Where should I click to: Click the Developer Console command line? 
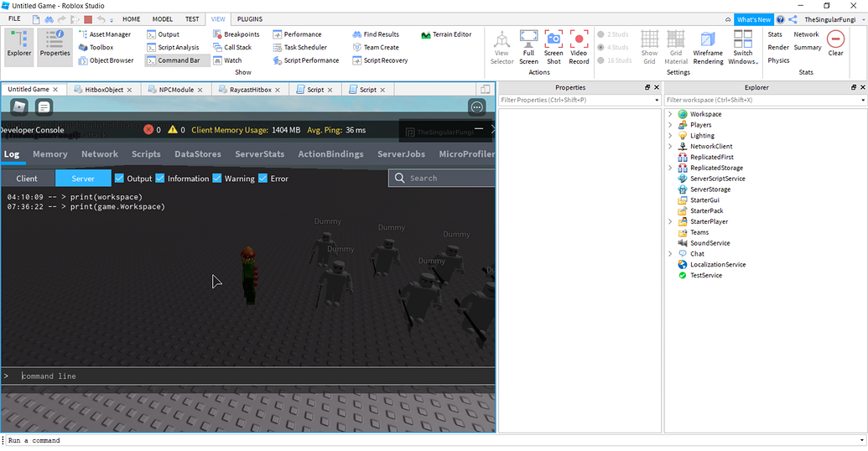tap(248, 376)
